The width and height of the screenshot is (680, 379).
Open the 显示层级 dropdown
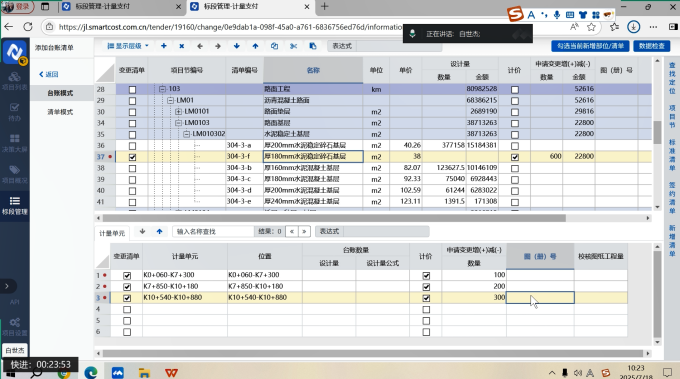[128, 46]
